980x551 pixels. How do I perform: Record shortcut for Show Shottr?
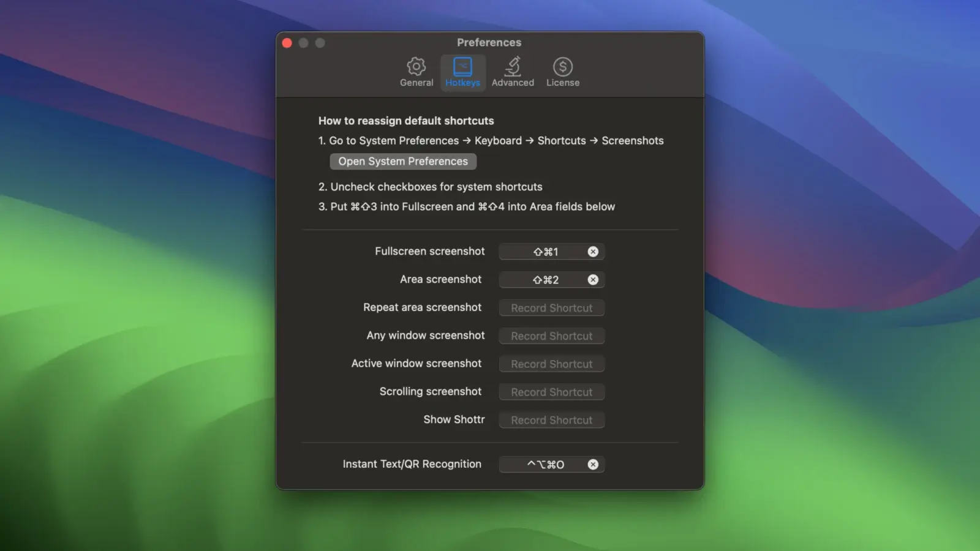(551, 421)
